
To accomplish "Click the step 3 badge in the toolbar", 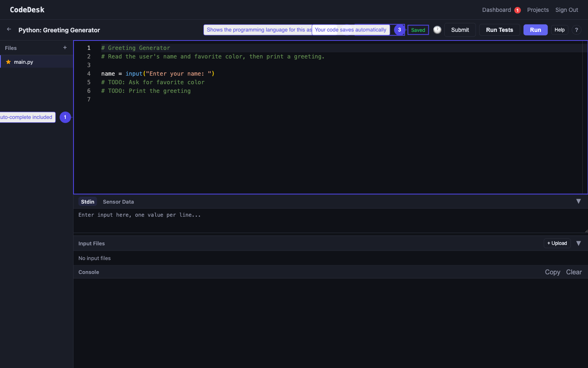I will [x=399, y=29].
